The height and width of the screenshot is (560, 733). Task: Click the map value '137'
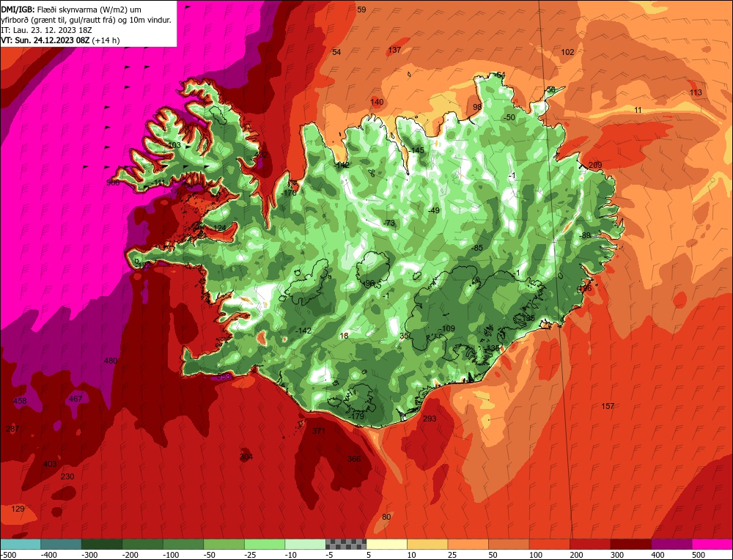point(394,50)
